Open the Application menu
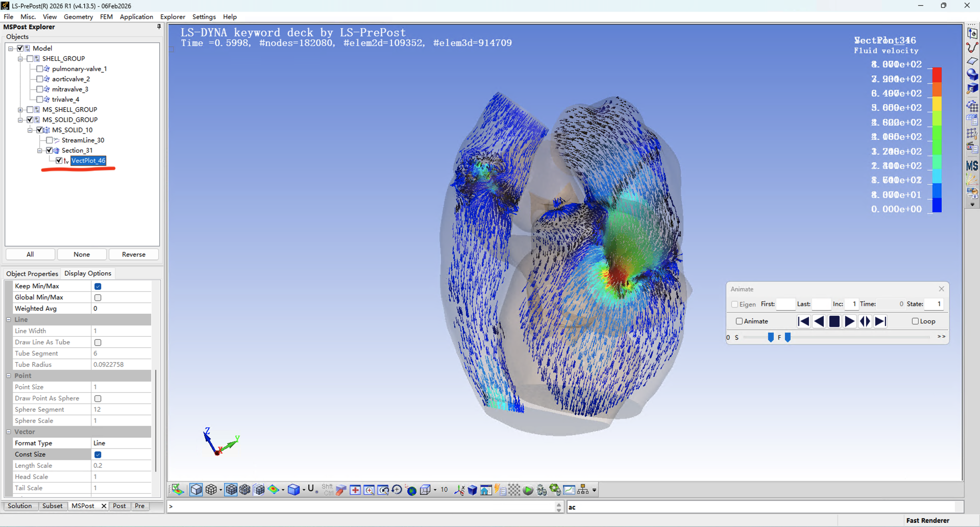Viewport: 980px width, 527px height. point(136,17)
